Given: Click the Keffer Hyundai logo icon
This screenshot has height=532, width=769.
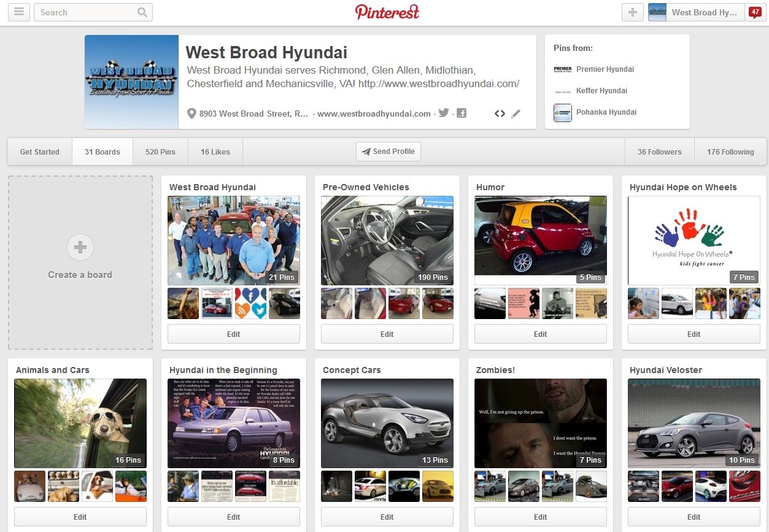Looking at the screenshot, I should pyautogui.click(x=563, y=91).
